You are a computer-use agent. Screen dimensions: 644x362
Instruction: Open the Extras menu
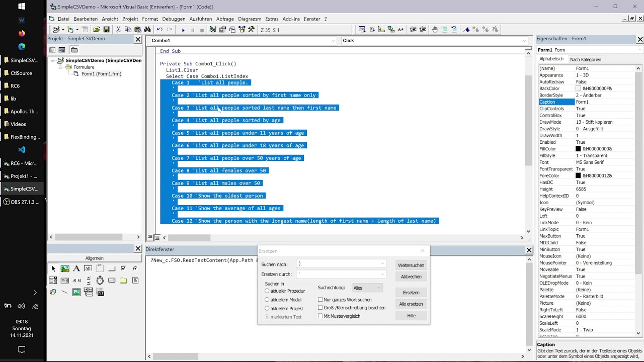[x=272, y=19]
